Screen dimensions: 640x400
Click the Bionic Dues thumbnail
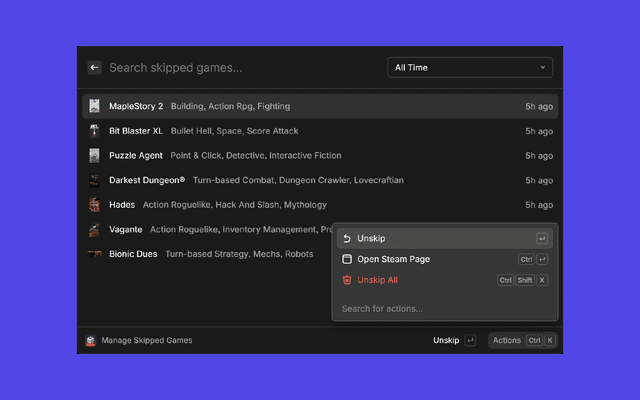point(94,254)
